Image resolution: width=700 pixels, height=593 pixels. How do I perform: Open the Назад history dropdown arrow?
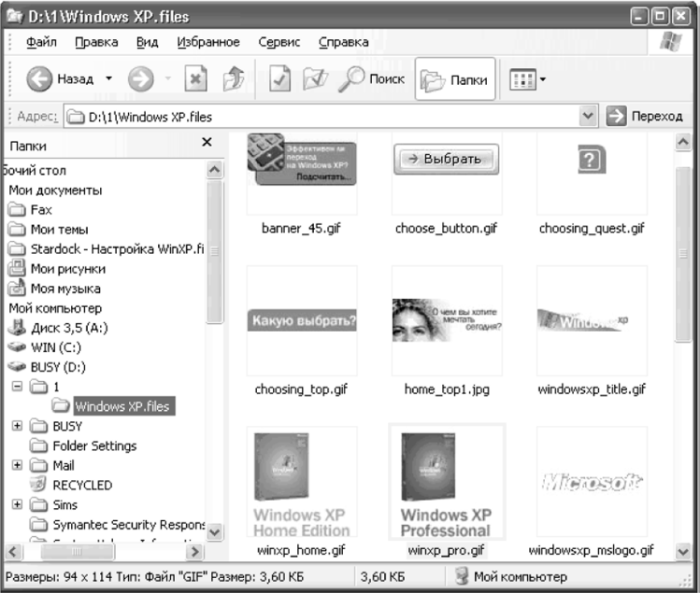(x=108, y=79)
